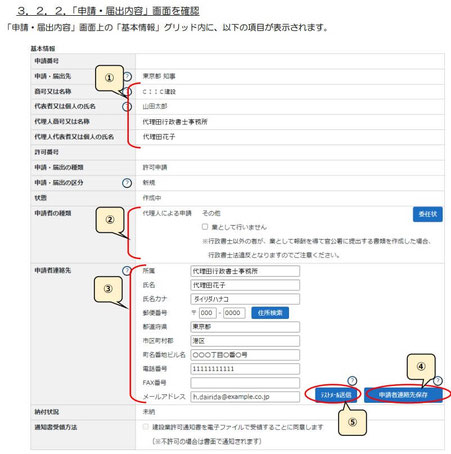Open help icon above テストメール送信 button
This screenshot has width=451, height=454.
352,381
